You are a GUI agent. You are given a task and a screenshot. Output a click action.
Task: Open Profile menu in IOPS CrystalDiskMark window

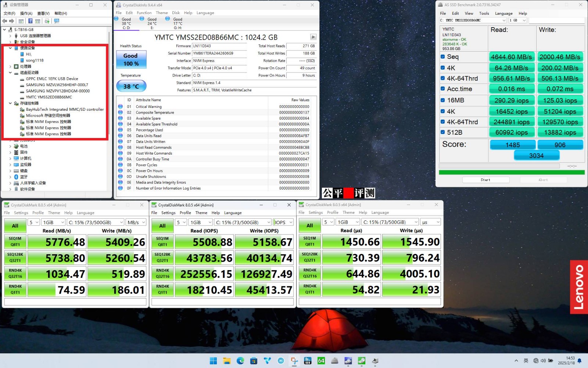[x=185, y=213]
